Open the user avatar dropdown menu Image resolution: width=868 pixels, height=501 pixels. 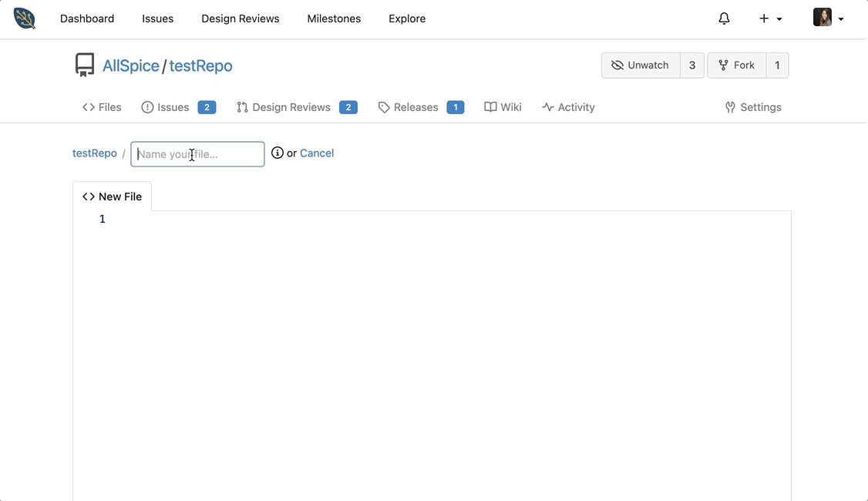pyautogui.click(x=822, y=16)
